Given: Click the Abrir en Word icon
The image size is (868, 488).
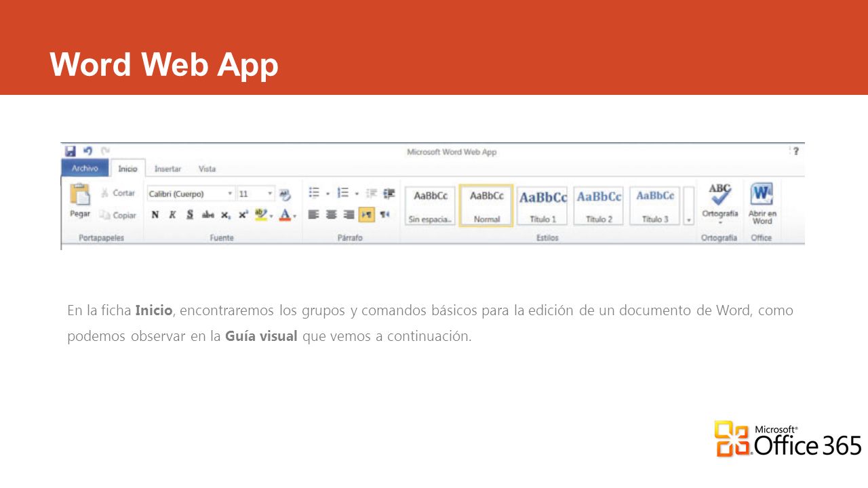Looking at the screenshot, I should point(762,195).
